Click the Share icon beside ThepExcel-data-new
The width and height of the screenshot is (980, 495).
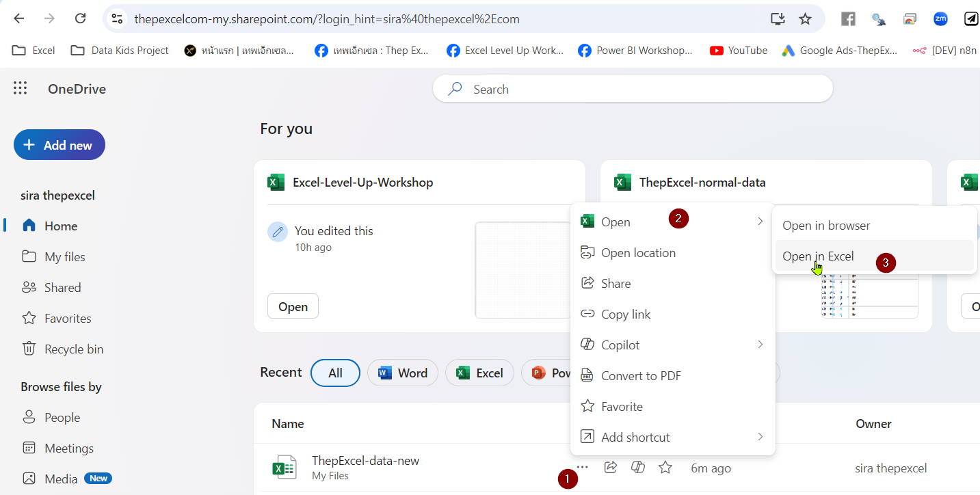click(610, 467)
